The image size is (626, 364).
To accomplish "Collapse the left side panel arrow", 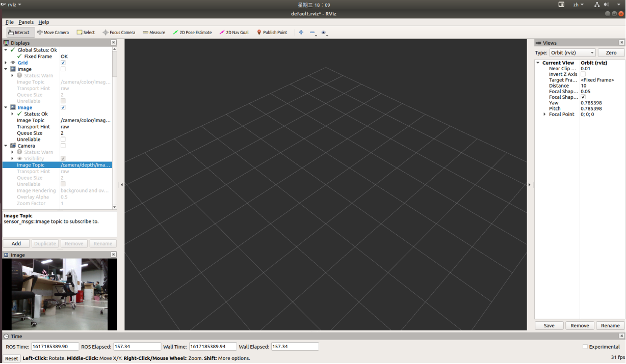I will pos(121,185).
